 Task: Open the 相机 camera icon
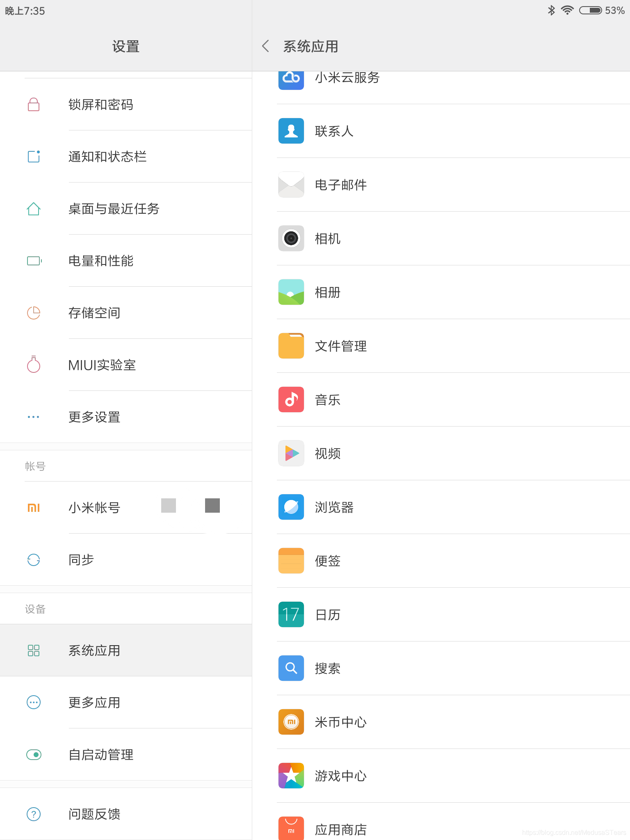(x=291, y=238)
